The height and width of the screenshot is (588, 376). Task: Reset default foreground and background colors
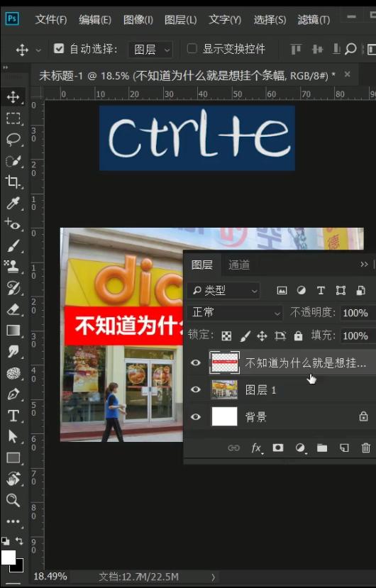[5, 540]
